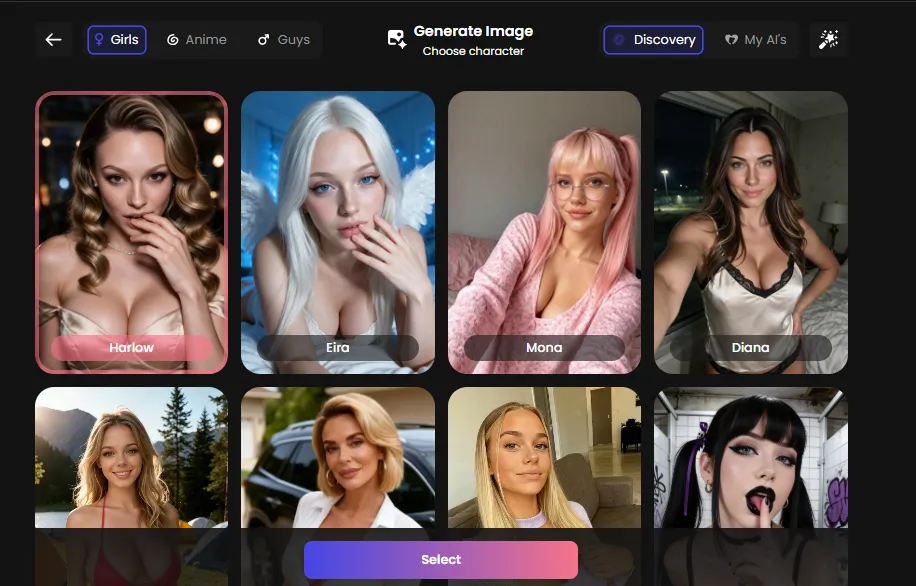The height and width of the screenshot is (586, 916).
Task: Open the Discovery tab
Action: 653,40
